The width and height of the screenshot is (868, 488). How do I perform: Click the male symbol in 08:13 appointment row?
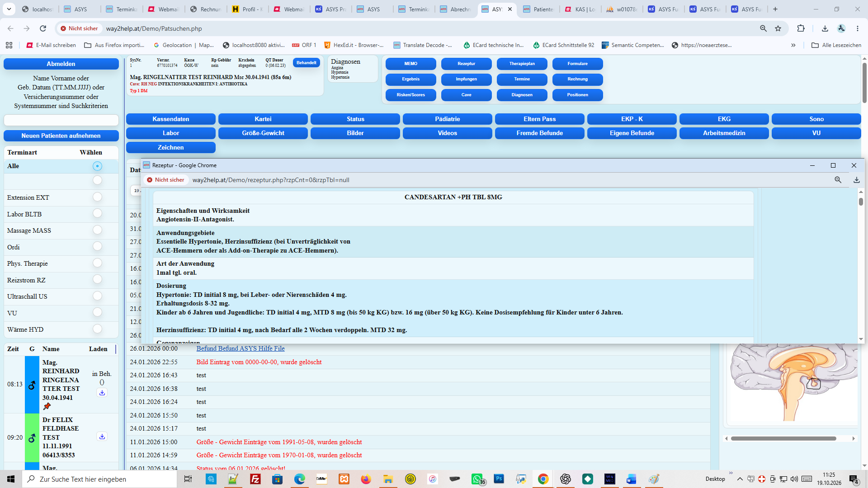click(32, 385)
